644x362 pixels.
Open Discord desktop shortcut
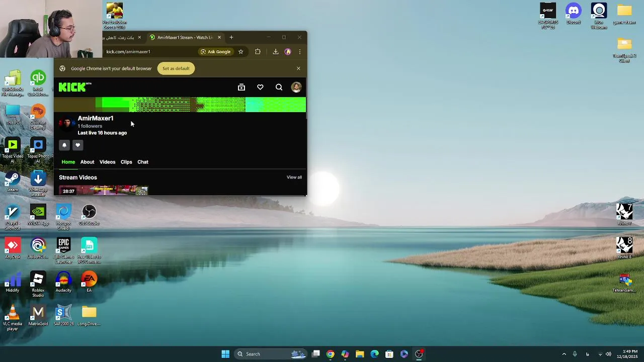coord(574,14)
